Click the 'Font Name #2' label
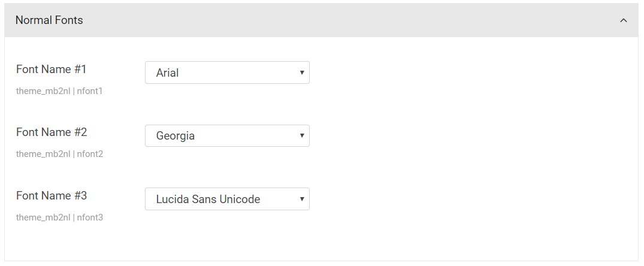Viewport: 644px width, 266px height. click(52, 132)
